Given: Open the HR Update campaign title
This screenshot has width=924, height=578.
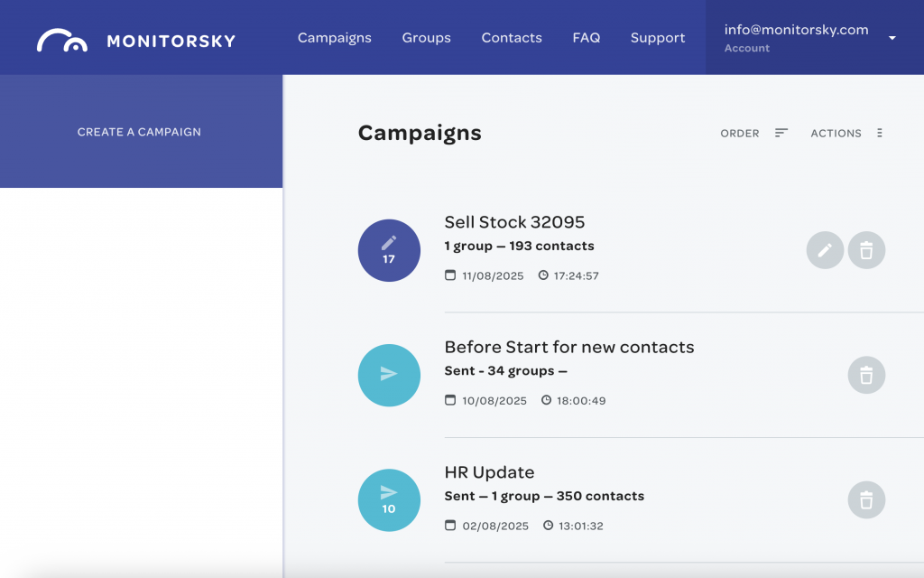Looking at the screenshot, I should pos(489,471).
